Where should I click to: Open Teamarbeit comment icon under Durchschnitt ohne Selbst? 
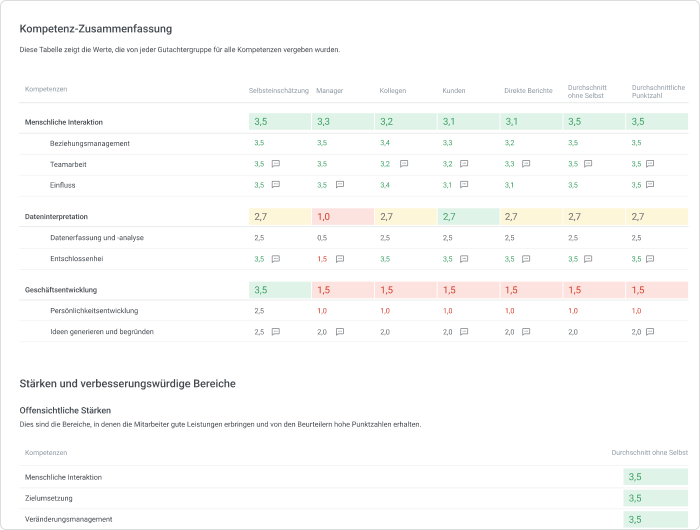click(x=588, y=164)
